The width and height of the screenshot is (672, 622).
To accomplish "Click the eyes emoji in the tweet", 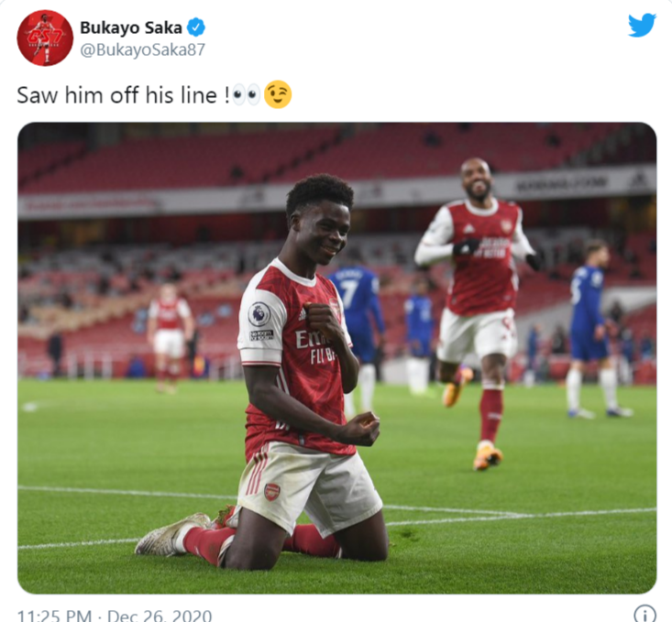I will pyautogui.click(x=247, y=94).
